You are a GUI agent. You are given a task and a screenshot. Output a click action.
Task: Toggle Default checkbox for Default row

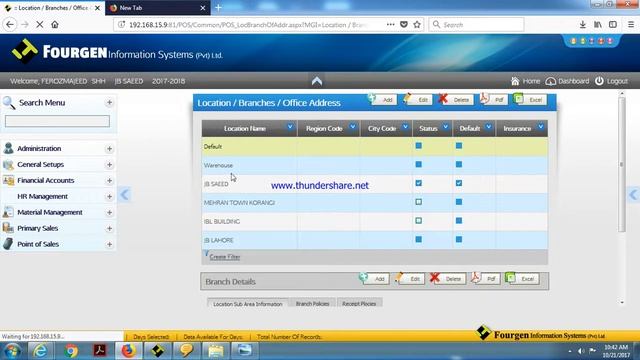(x=459, y=146)
